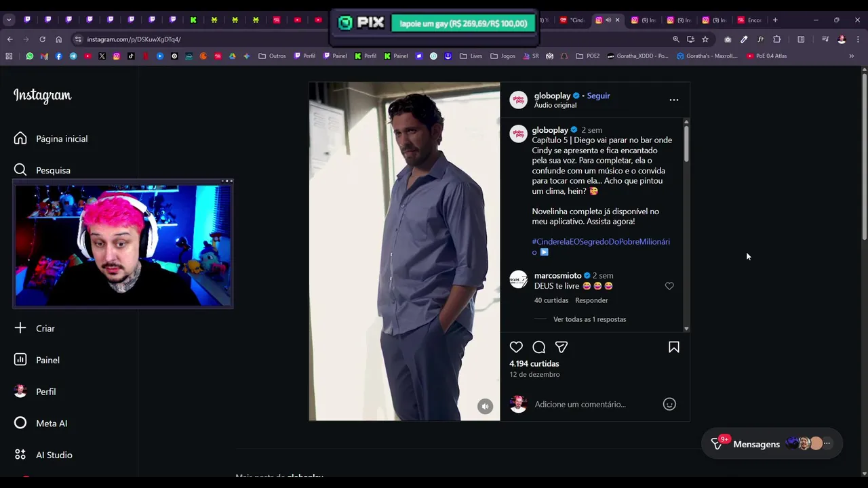
Task: Switch to the "Cind..." CNN tab
Action: pyautogui.click(x=573, y=20)
